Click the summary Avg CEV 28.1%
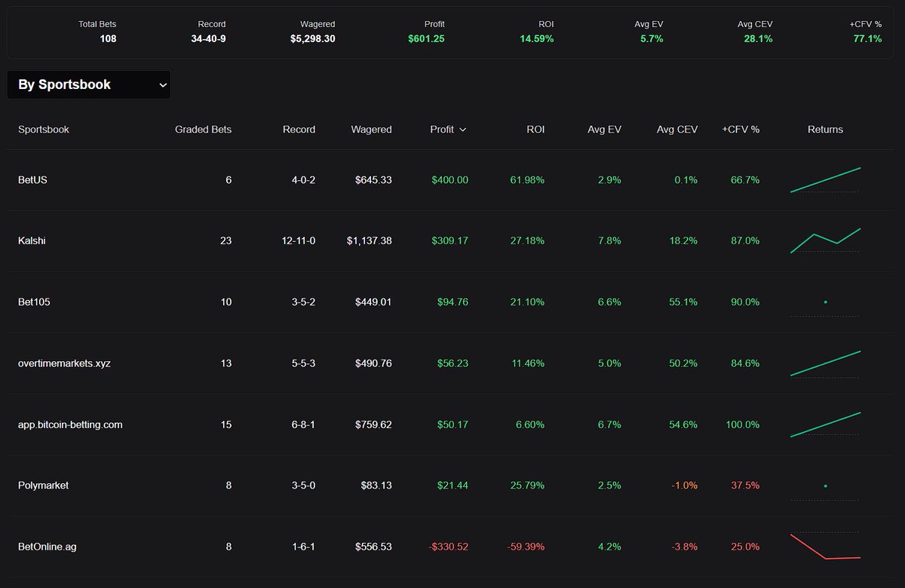 point(758,38)
